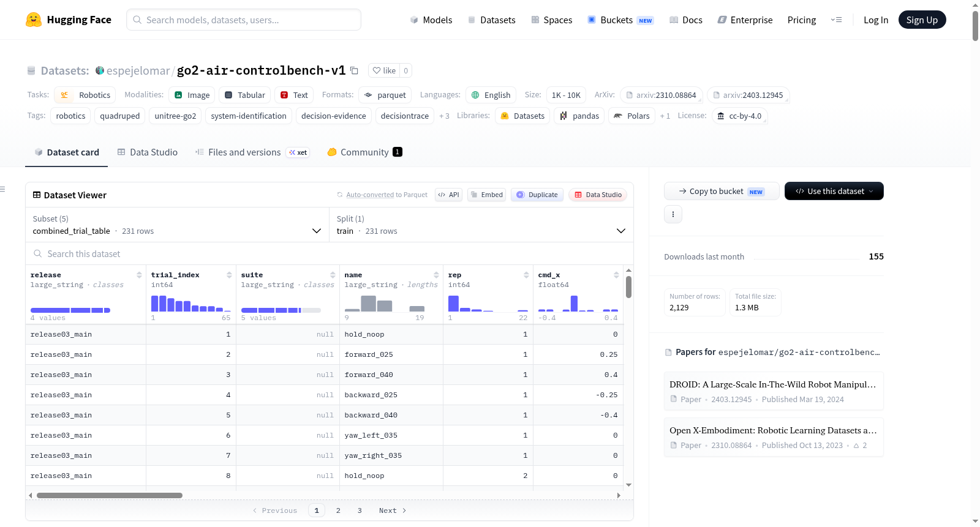Switch to the Data Studio tab

click(148, 152)
